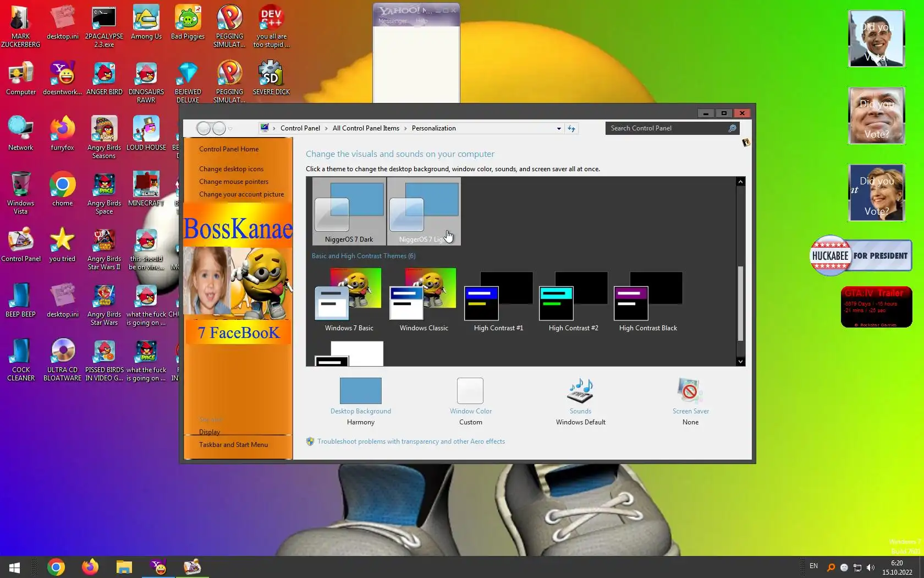The width and height of the screenshot is (924, 578).
Task: Select the High Contrast Black theme
Action: click(648, 301)
